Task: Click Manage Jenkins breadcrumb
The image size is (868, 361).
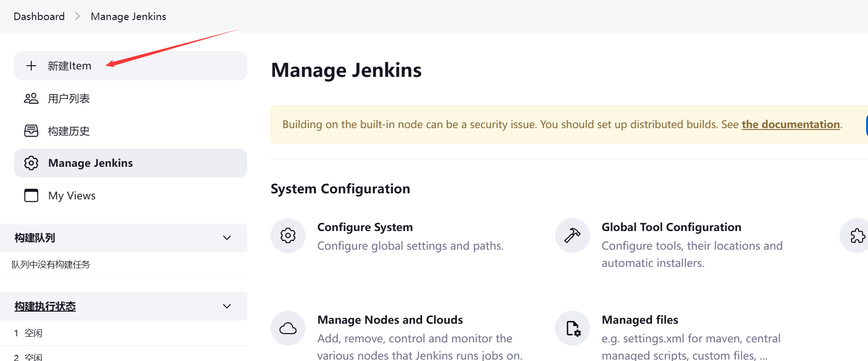Action: click(x=128, y=16)
